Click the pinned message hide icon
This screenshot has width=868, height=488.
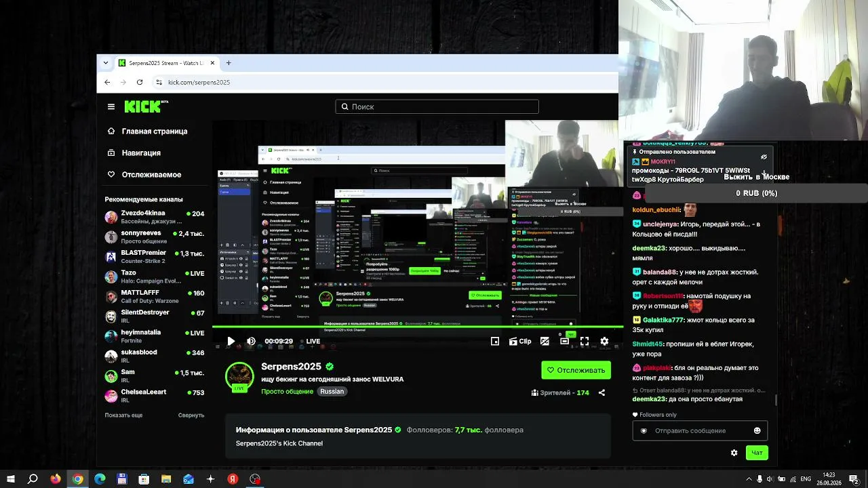click(764, 157)
